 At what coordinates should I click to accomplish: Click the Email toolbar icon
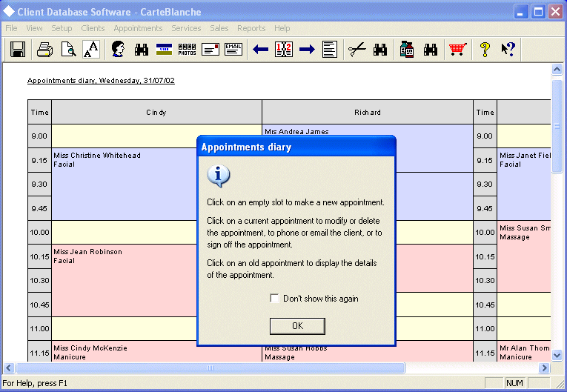[233, 50]
